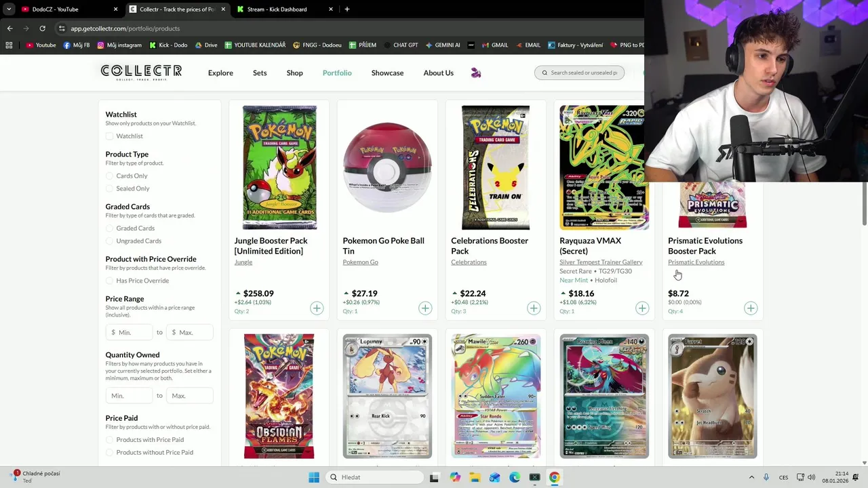This screenshot has width=868, height=488.
Task: Open the About Us nav item
Action: click(x=438, y=73)
